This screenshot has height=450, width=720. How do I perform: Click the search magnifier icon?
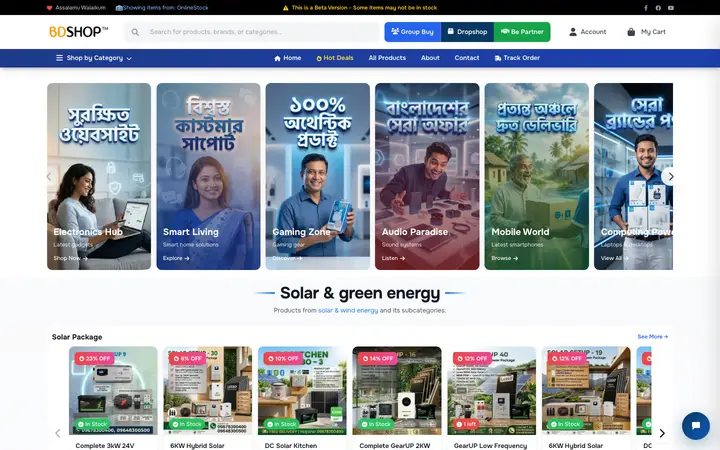135,32
